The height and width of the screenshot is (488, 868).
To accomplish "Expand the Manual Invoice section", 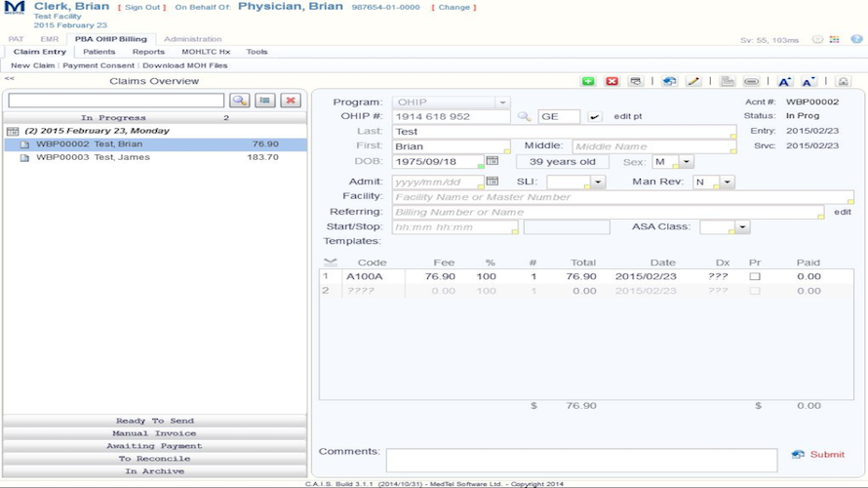I will 154,433.
